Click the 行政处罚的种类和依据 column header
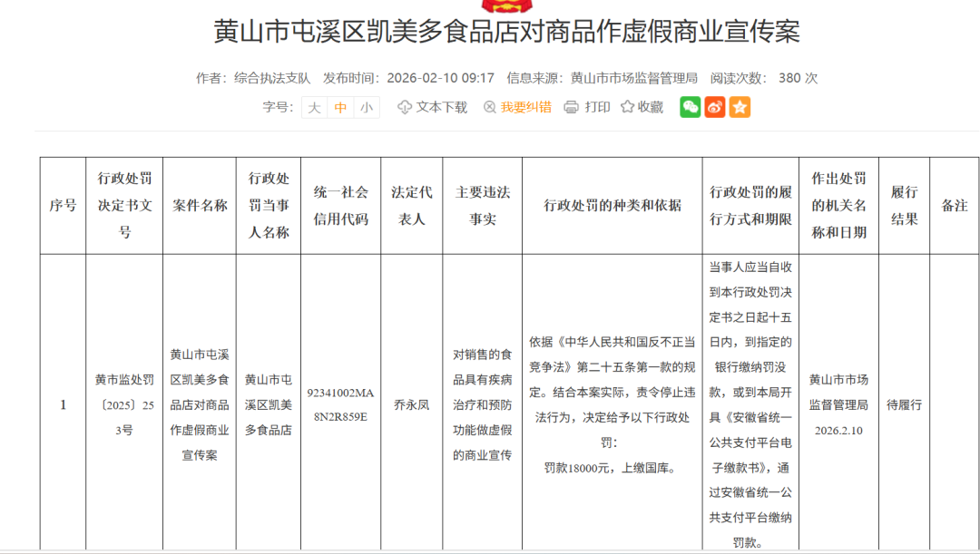Screen dimensions: 980x554 tap(612, 206)
